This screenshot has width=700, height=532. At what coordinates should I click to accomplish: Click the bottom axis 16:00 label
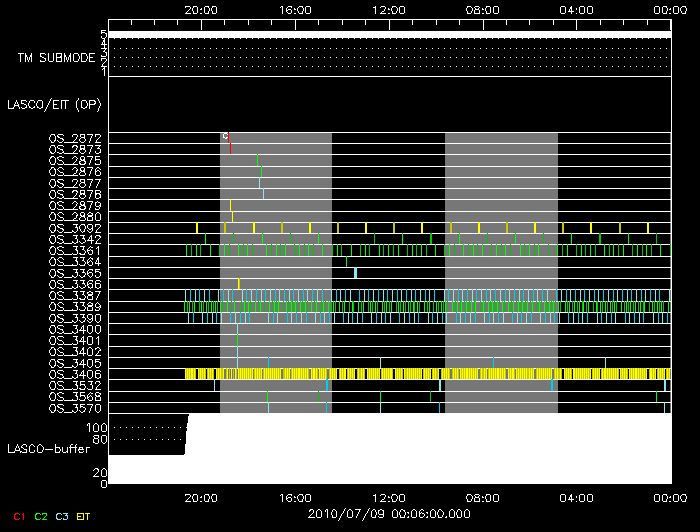click(295, 498)
